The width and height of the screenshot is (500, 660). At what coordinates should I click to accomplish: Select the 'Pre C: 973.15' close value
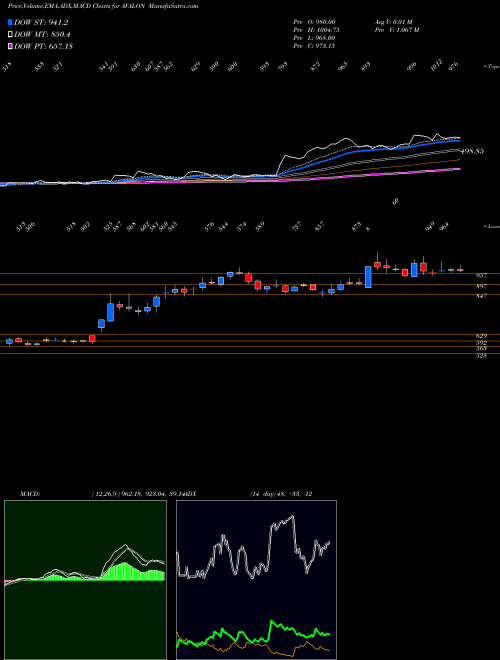coord(314,46)
